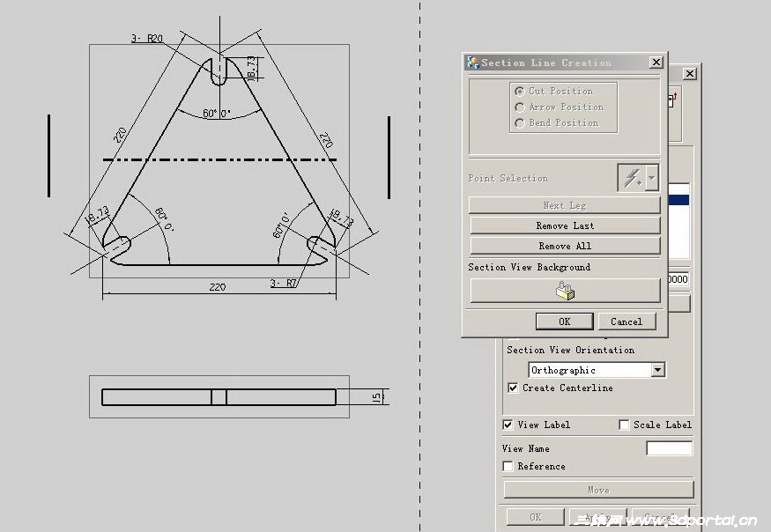Viewport: 771px width, 532px height.
Task: Click the Next Leg button
Action: point(565,205)
